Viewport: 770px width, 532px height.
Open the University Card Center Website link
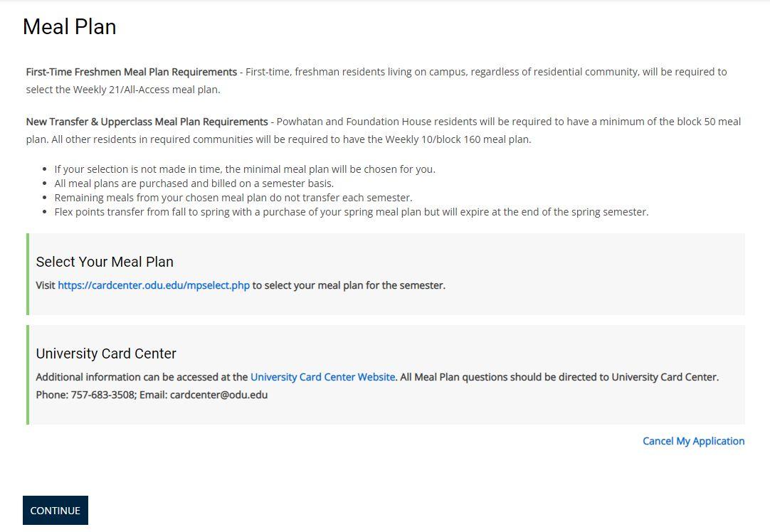(322, 377)
